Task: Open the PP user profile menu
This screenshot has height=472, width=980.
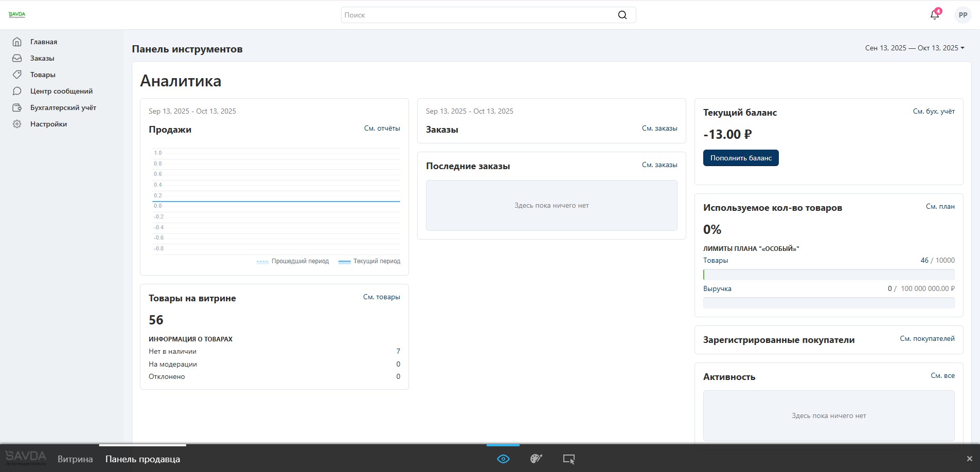Action: [x=963, y=15]
